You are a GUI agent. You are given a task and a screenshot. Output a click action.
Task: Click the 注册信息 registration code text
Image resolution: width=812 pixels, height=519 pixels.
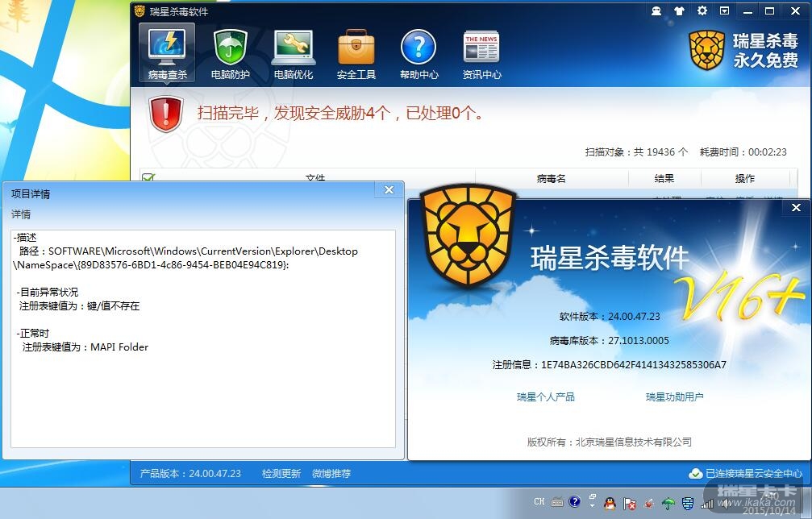pyautogui.click(x=609, y=365)
